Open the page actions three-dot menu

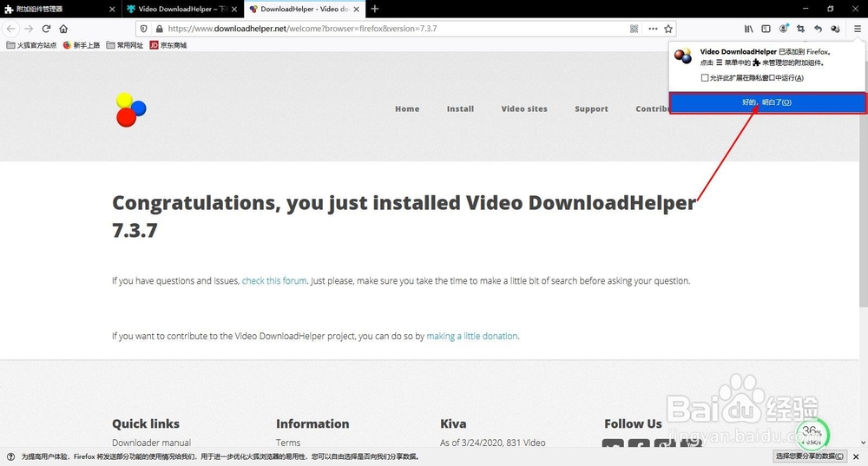(x=654, y=29)
